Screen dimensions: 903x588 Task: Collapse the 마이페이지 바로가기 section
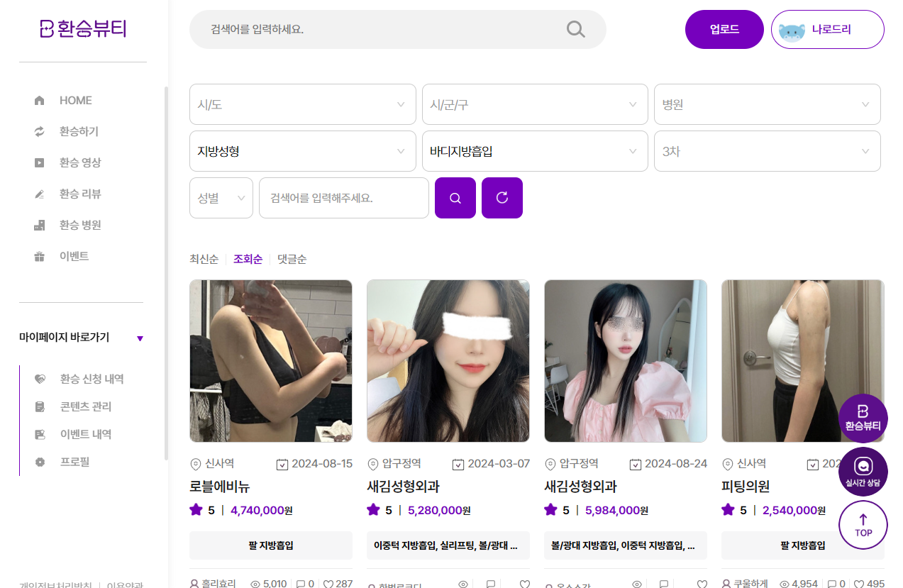tap(140, 338)
